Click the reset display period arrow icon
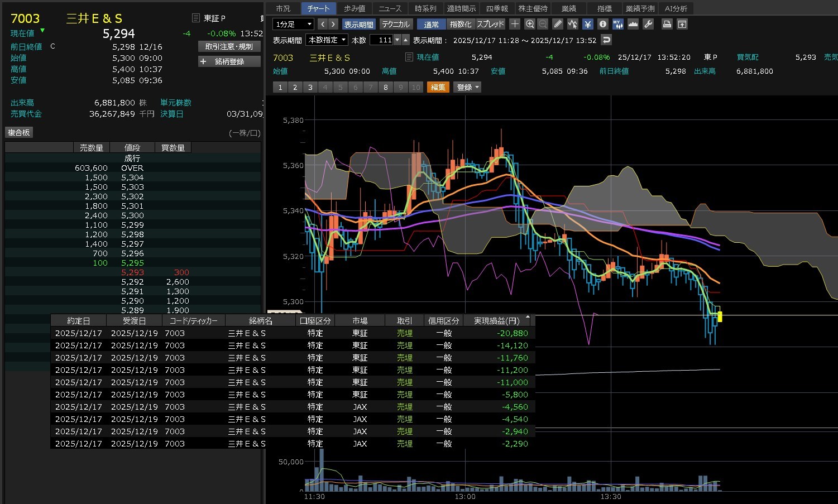The image size is (838, 504). [606, 40]
